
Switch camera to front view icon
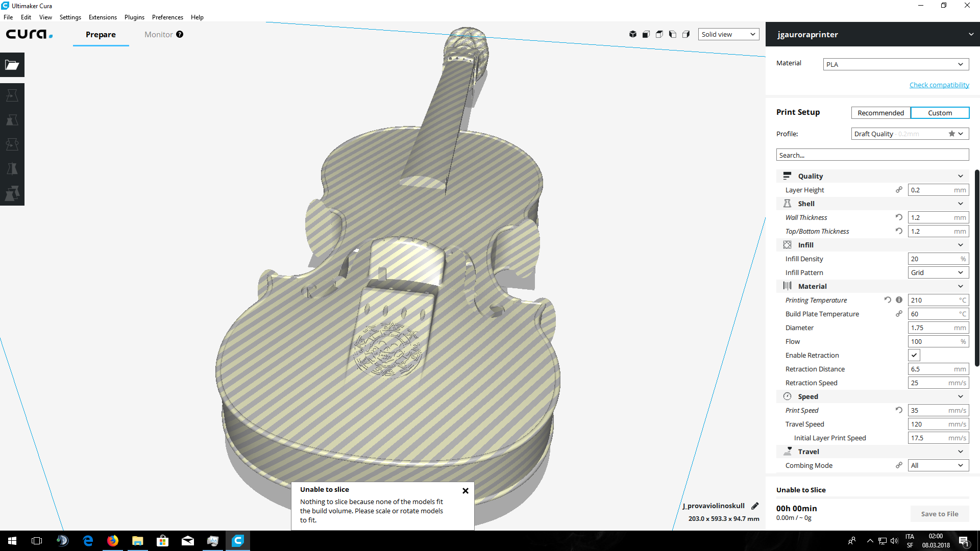coord(646,34)
